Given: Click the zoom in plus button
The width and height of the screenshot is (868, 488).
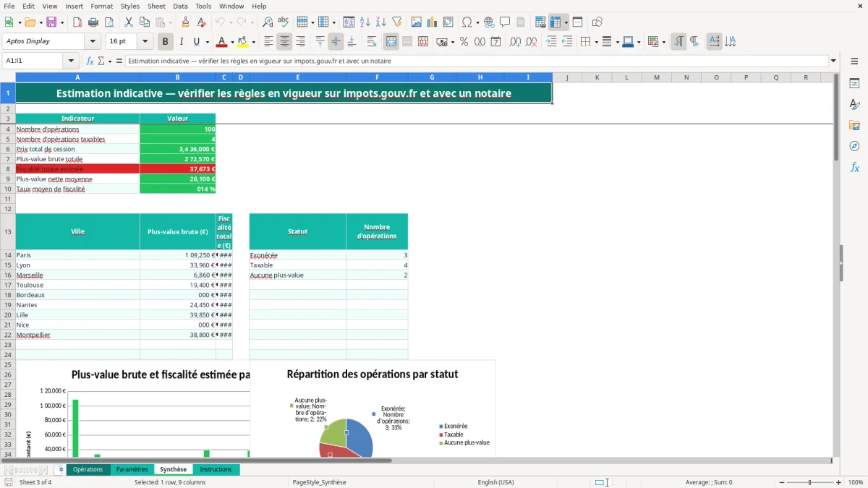Looking at the screenshot, I should 838,482.
